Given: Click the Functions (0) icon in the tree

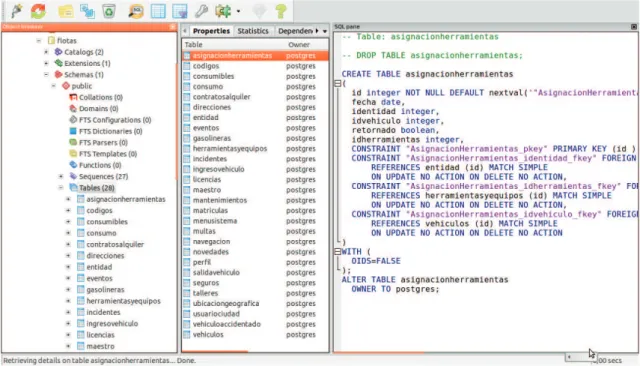Looking at the screenshot, I should point(73,165).
